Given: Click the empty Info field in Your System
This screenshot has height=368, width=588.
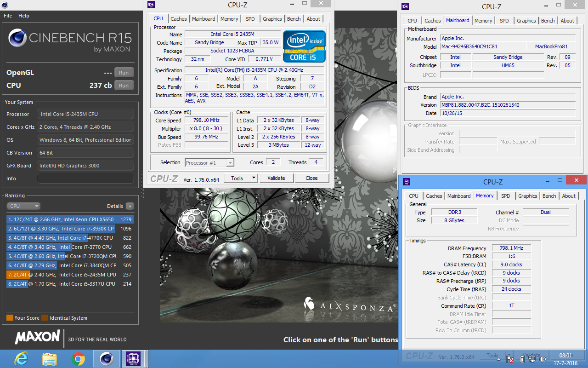Looking at the screenshot, I should pos(85,178).
